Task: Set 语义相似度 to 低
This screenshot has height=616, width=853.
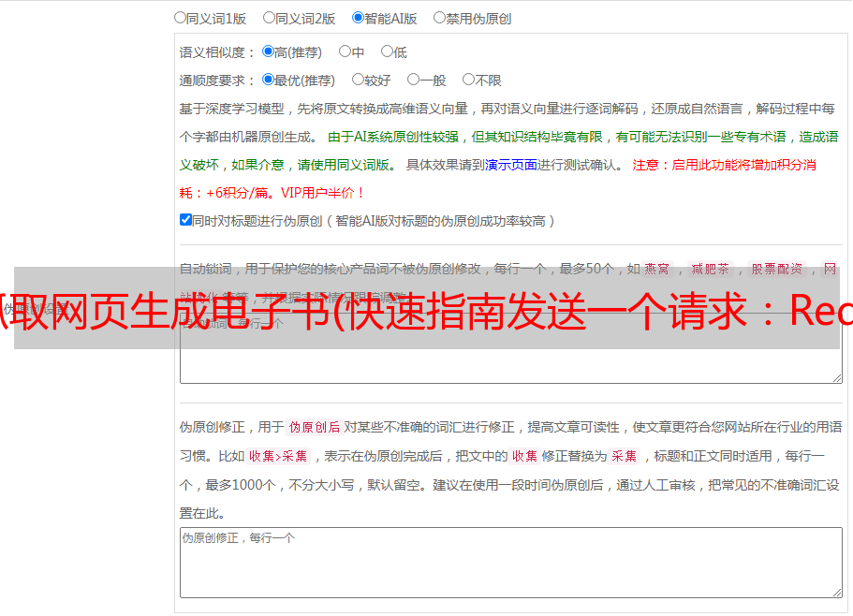Action: 387,52
